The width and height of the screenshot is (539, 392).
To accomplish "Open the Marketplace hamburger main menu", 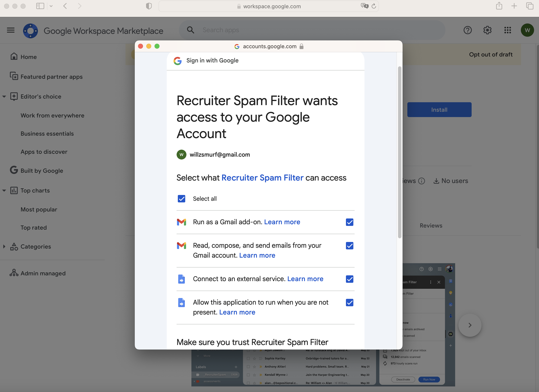I will [x=11, y=30].
